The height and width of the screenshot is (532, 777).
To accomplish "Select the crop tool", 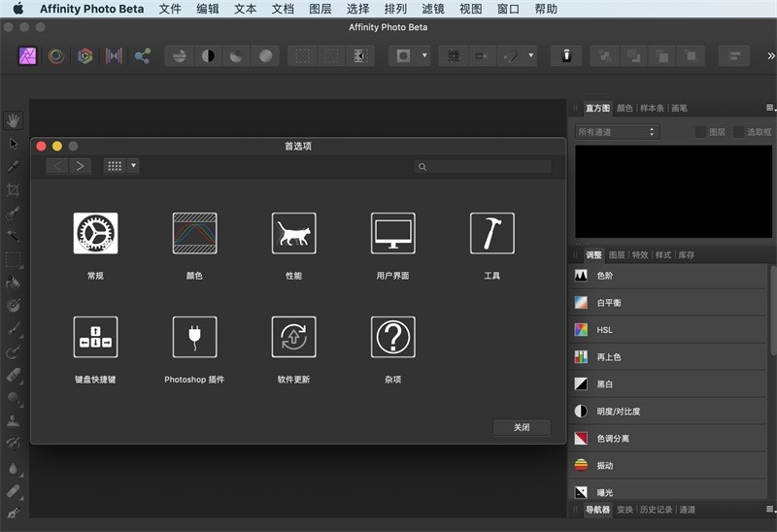I will pyautogui.click(x=14, y=189).
